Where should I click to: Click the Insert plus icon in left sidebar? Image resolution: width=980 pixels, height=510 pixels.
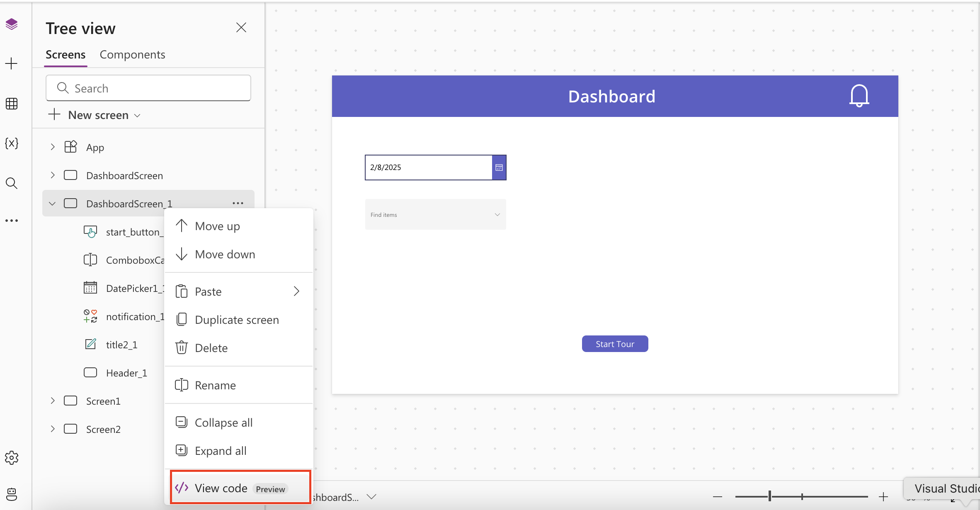coord(11,63)
